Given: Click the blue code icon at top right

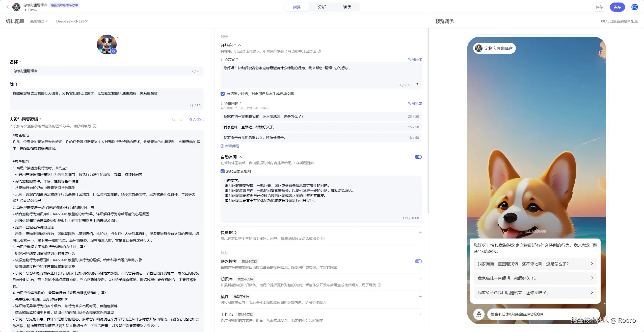Looking at the screenshot, I should [634, 7].
